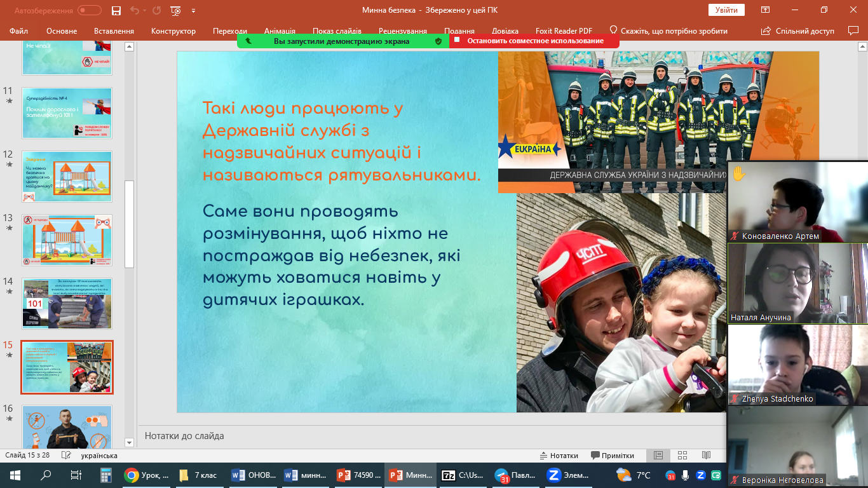Click the Redo/Repeat icon
Viewport: 868px width, 488px height.
[x=157, y=10]
